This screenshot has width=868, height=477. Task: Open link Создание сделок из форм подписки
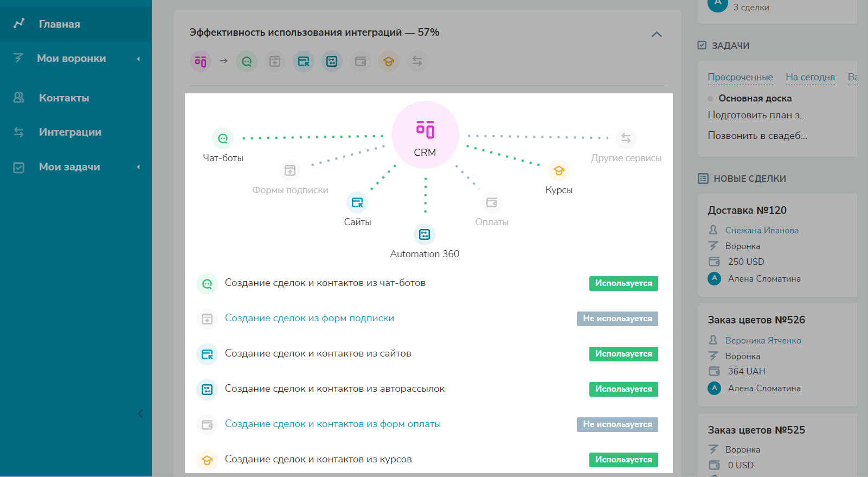point(309,318)
